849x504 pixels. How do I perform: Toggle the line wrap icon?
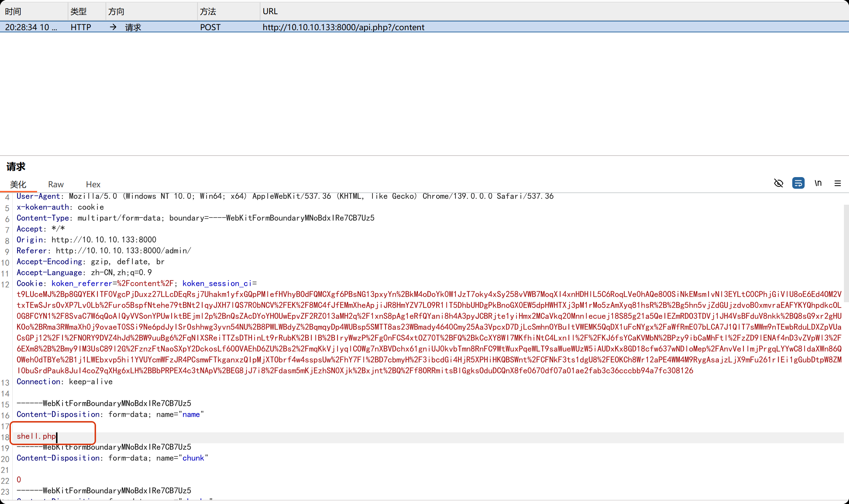(x=798, y=183)
